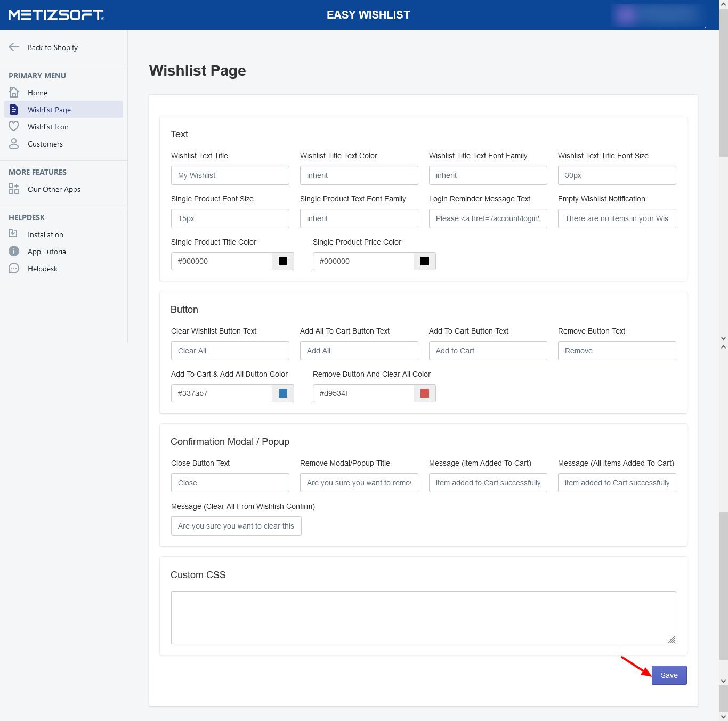Focus the Custom CSS text area

[423, 617]
